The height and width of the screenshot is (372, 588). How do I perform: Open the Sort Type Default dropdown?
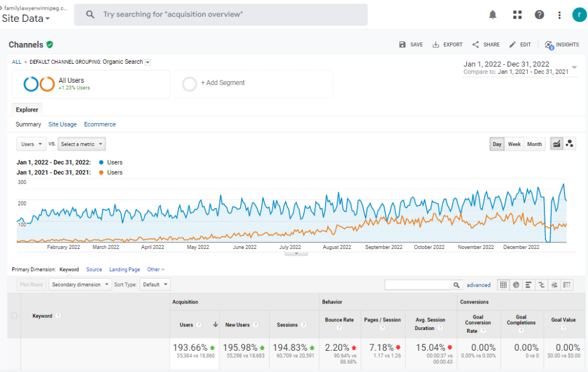(155, 285)
